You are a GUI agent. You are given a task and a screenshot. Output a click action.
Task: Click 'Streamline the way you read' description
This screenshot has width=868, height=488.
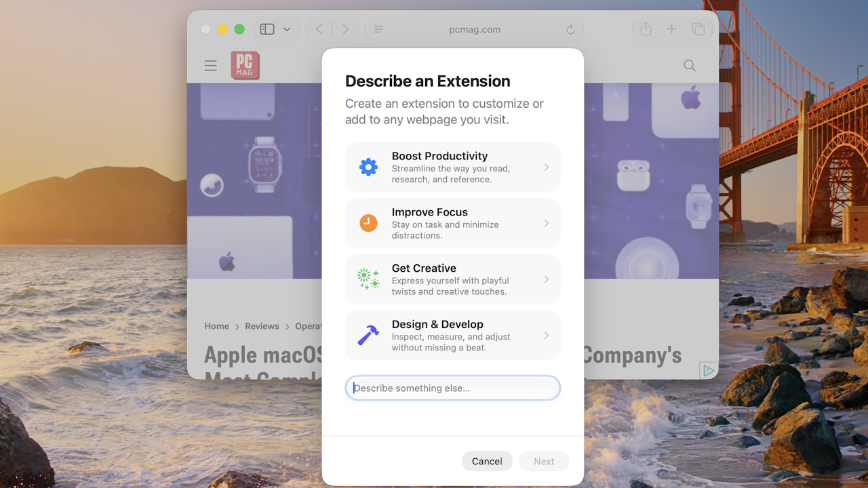451,174
